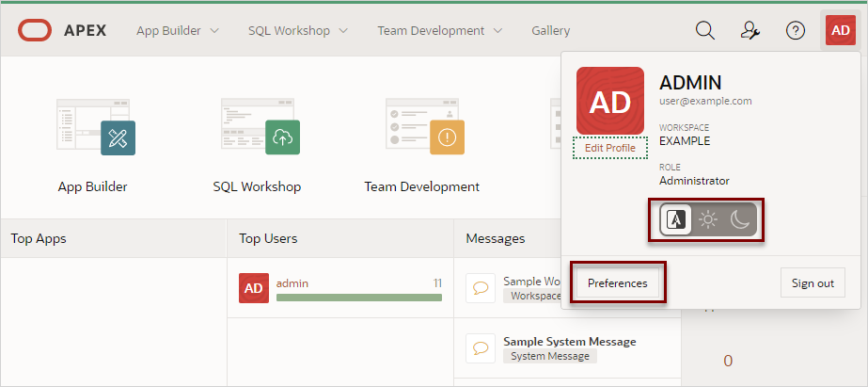
Task: Click the System Message tag
Action: [550, 356]
